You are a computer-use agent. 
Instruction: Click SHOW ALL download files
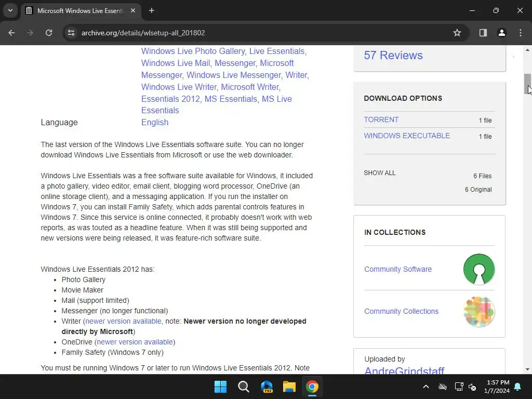coord(380,173)
